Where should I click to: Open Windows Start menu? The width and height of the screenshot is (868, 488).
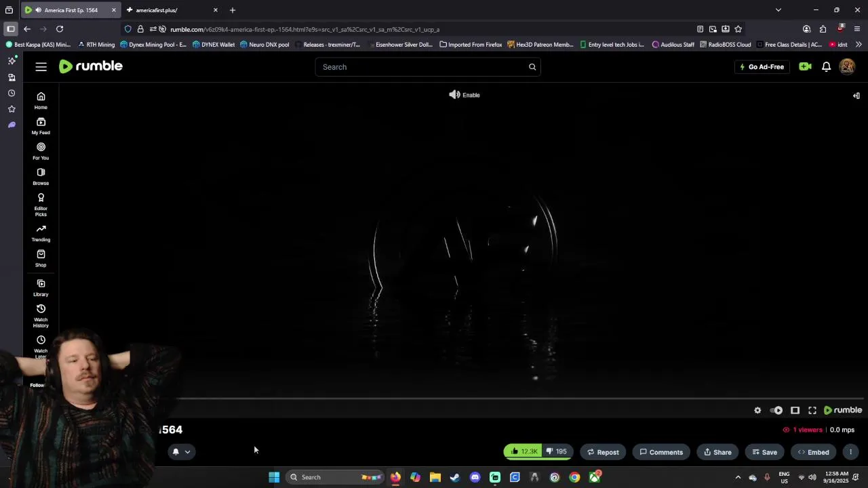[274, 477]
